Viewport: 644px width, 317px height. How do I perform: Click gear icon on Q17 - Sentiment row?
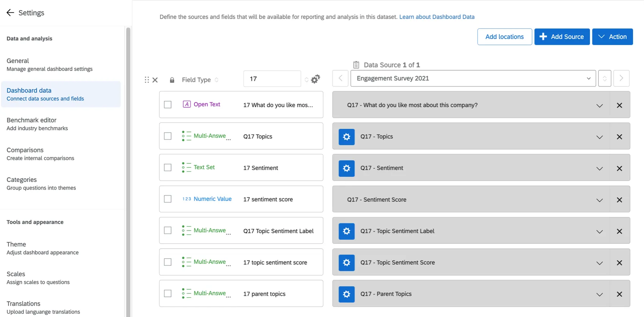pos(346,168)
